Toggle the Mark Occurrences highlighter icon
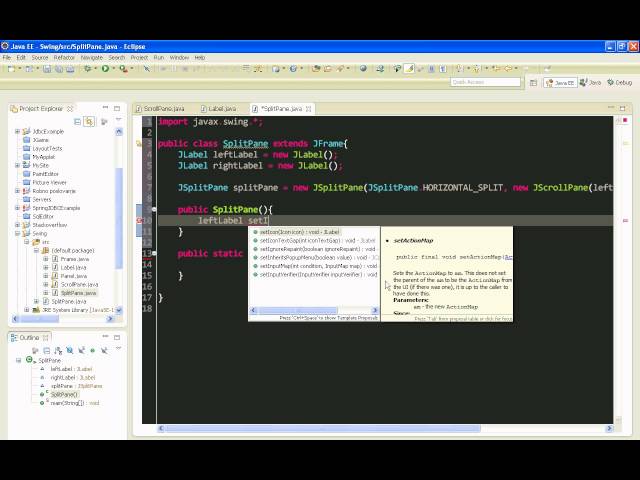This screenshot has height=480, width=640. (409, 69)
